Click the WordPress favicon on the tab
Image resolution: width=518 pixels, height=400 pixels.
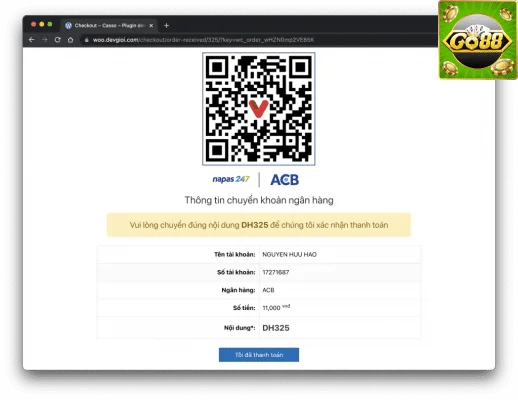(x=68, y=25)
